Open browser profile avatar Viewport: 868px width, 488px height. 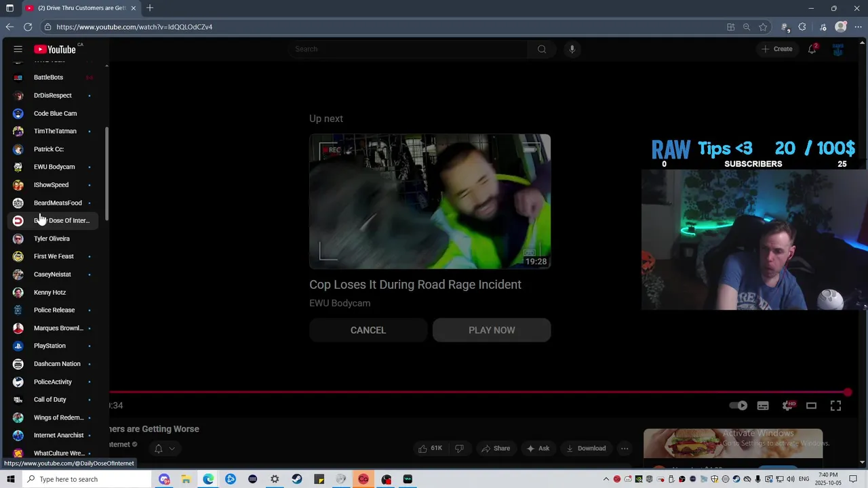pyautogui.click(x=841, y=27)
